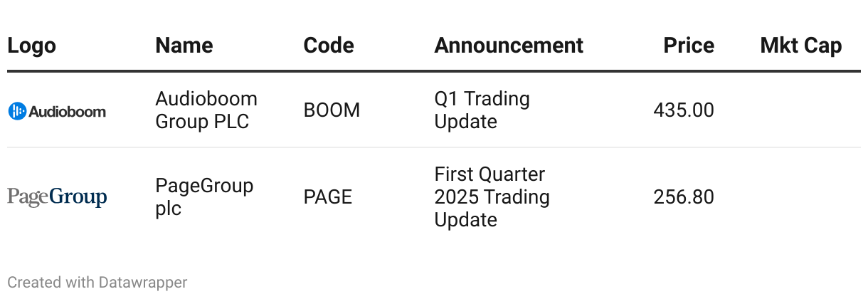Click the 435.00 price value
This screenshot has height=299, width=868.
click(684, 110)
